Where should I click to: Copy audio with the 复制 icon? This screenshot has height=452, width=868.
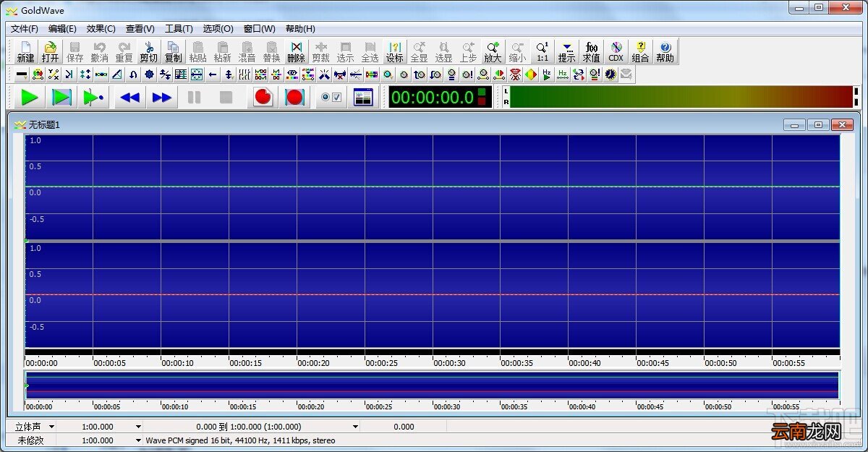coord(173,51)
